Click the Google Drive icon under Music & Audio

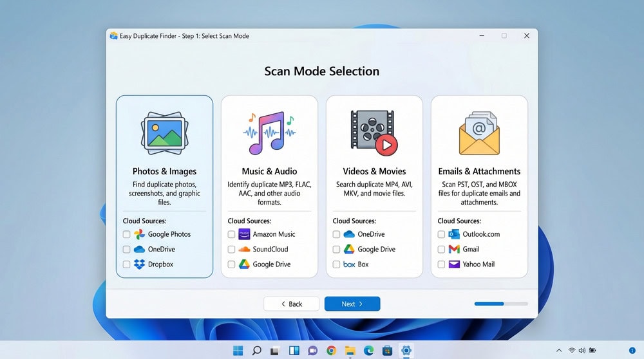coord(244,264)
